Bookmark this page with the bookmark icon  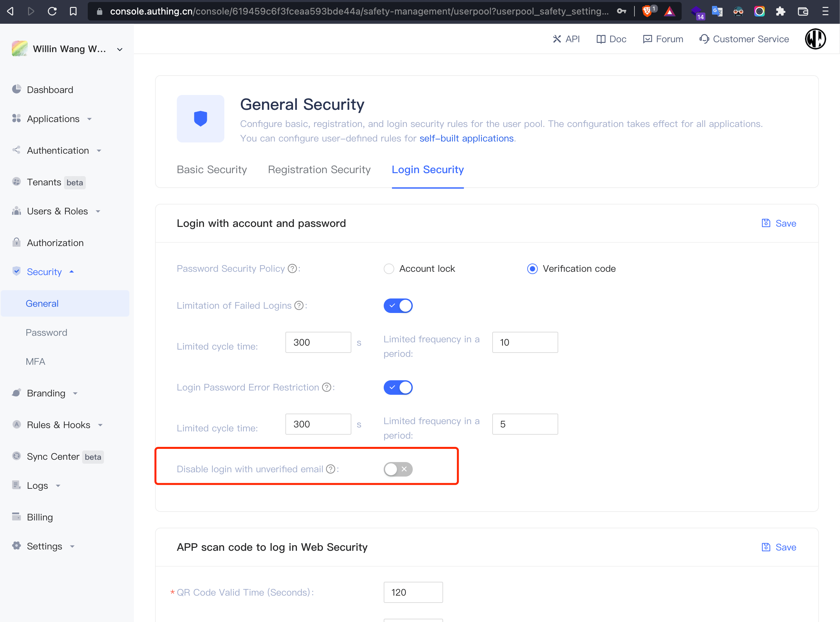coord(73,11)
